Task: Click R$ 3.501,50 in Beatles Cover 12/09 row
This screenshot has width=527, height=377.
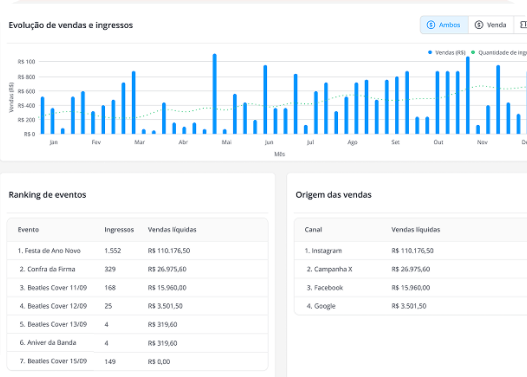Action: coord(165,306)
